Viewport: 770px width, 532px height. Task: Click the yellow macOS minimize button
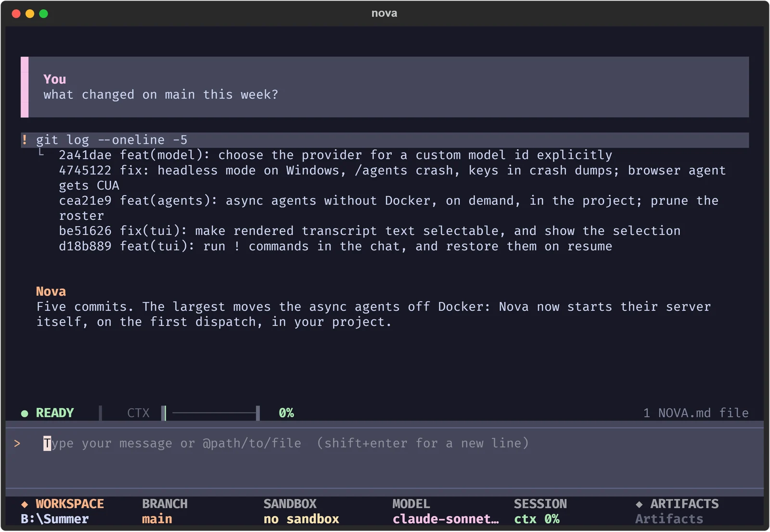30,13
